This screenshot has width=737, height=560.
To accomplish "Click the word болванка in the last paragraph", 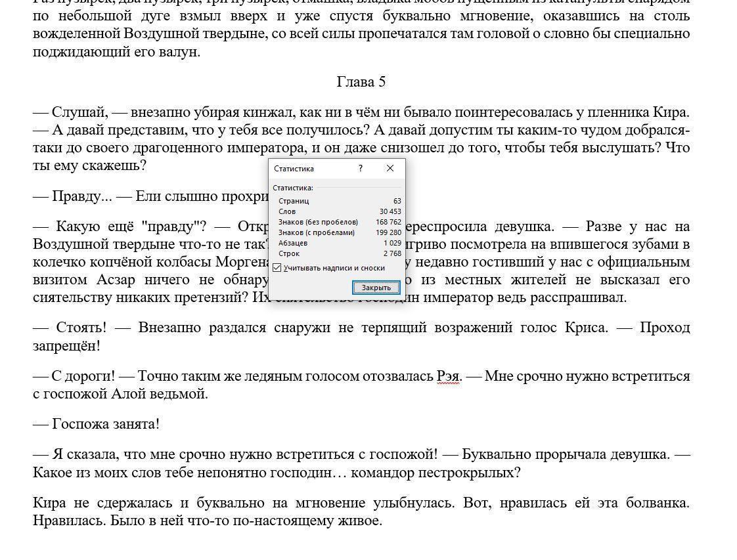I will (x=660, y=503).
